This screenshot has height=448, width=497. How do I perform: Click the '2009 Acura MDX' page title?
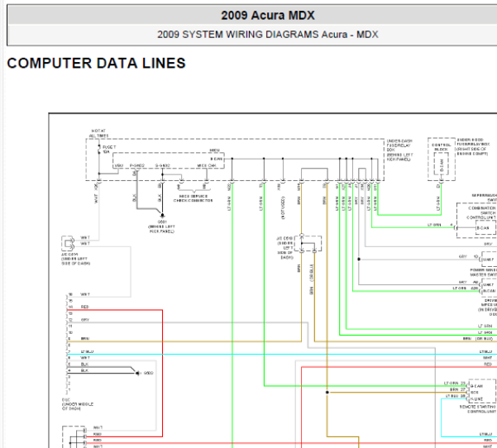coord(268,15)
